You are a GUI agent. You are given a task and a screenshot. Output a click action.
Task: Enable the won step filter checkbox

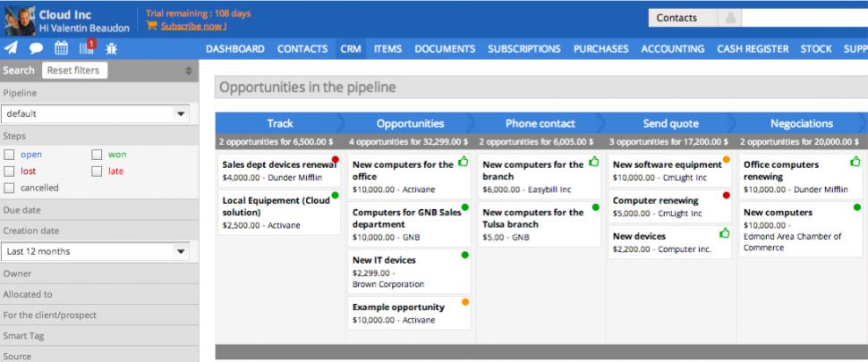point(97,155)
